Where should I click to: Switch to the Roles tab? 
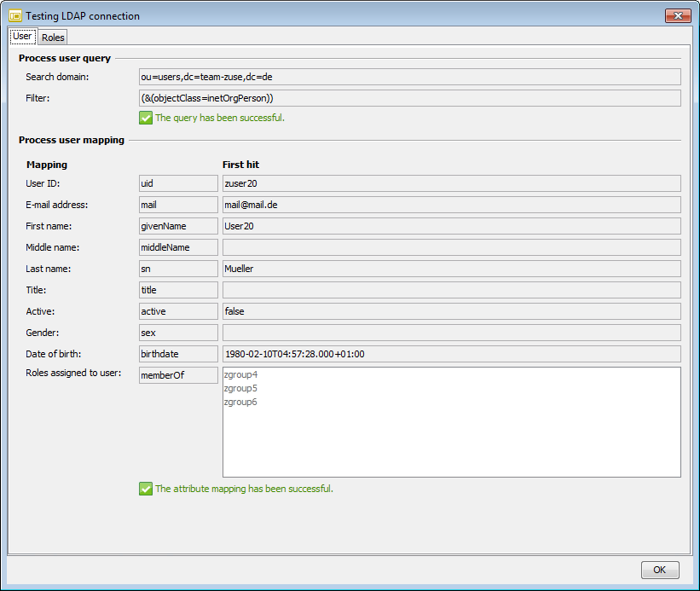[52, 37]
